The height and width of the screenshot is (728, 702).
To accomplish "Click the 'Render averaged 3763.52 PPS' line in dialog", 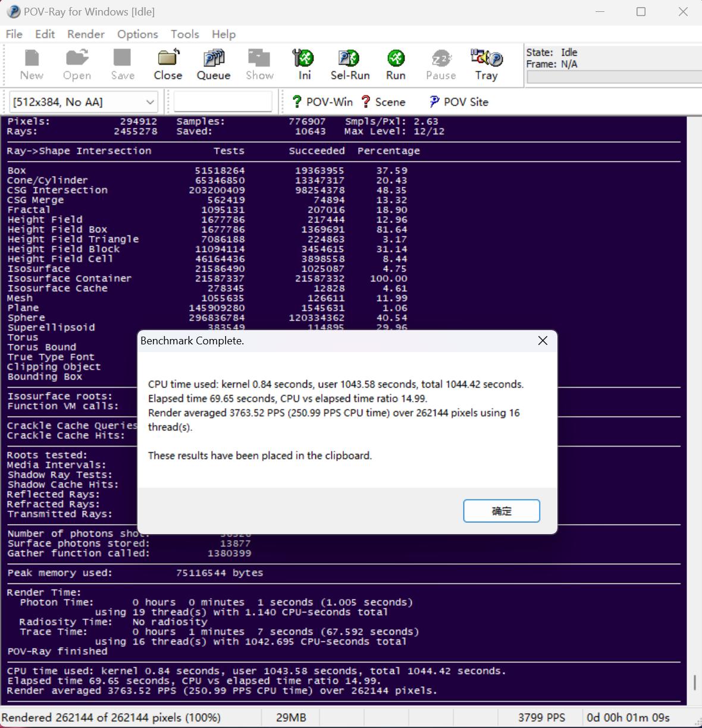I will coord(334,420).
